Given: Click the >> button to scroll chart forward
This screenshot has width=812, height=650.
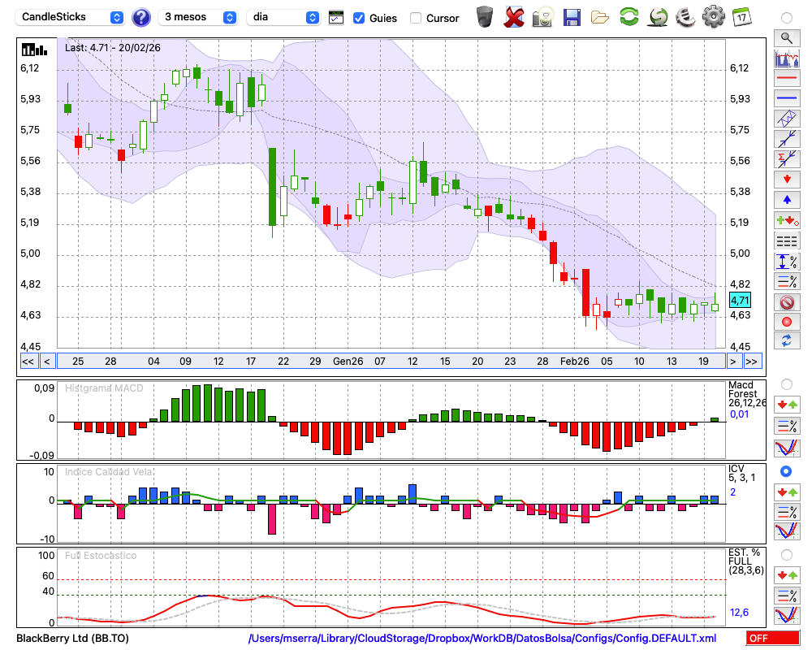Looking at the screenshot, I should point(752,362).
